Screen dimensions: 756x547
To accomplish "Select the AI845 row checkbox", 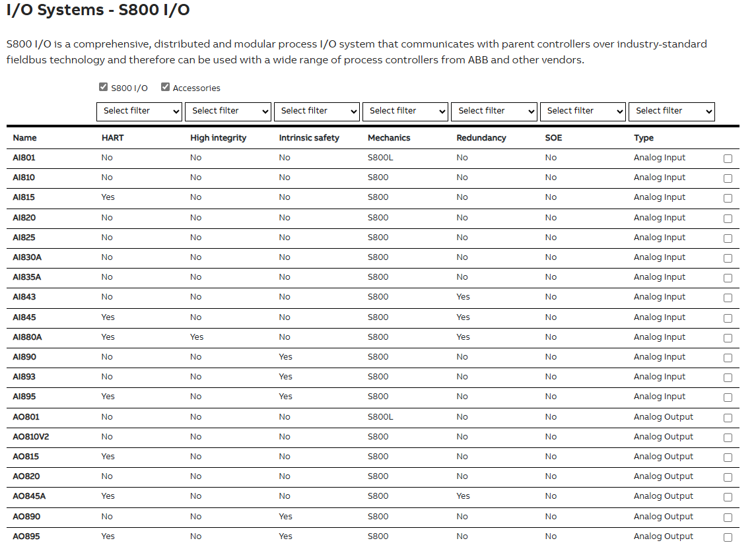I will tap(728, 318).
